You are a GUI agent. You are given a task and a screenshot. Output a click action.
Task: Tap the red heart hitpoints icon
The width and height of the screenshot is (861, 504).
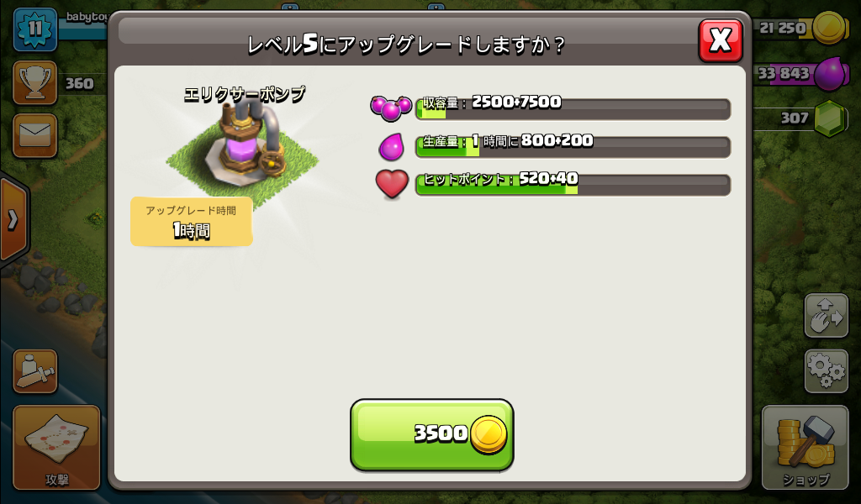pyautogui.click(x=392, y=184)
